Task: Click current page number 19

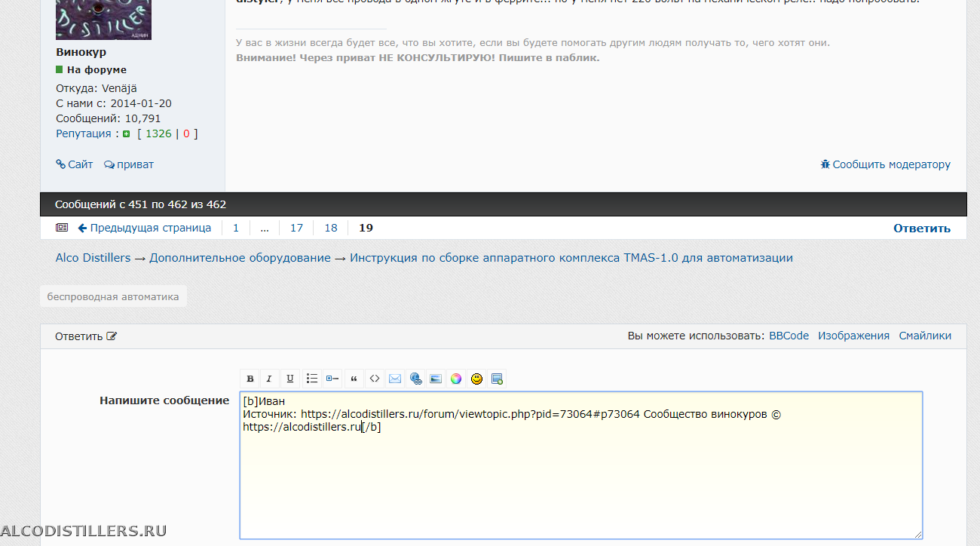Action: (366, 228)
